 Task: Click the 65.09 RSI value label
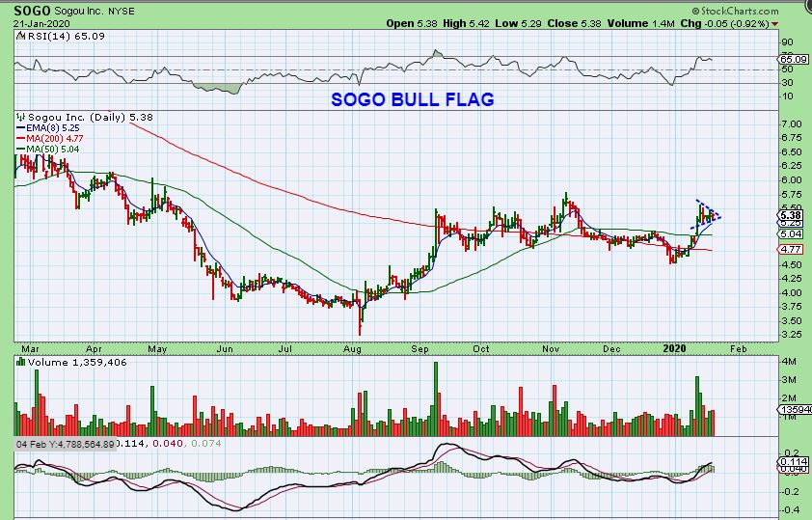[794, 60]
